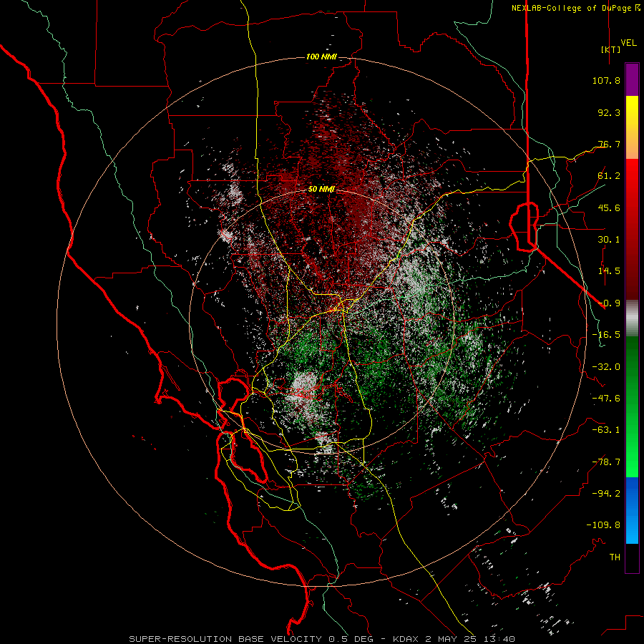Select the -47.6 scale value
Viewport: 644px width, 644px height.
click(606, 399)
